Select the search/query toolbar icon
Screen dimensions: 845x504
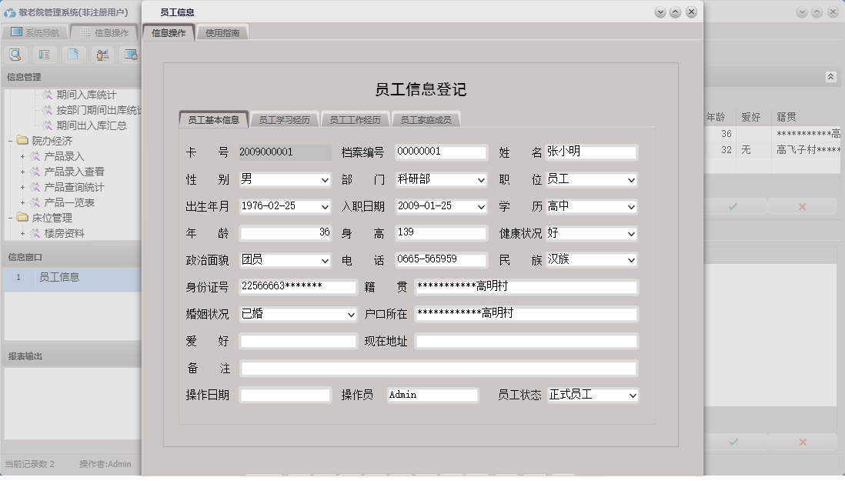pos(15,55)
